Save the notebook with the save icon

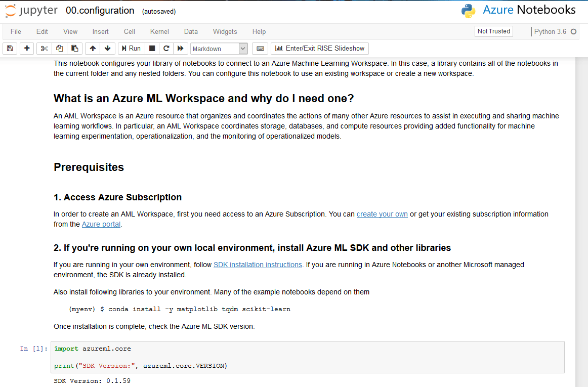(x=10, y=48)
